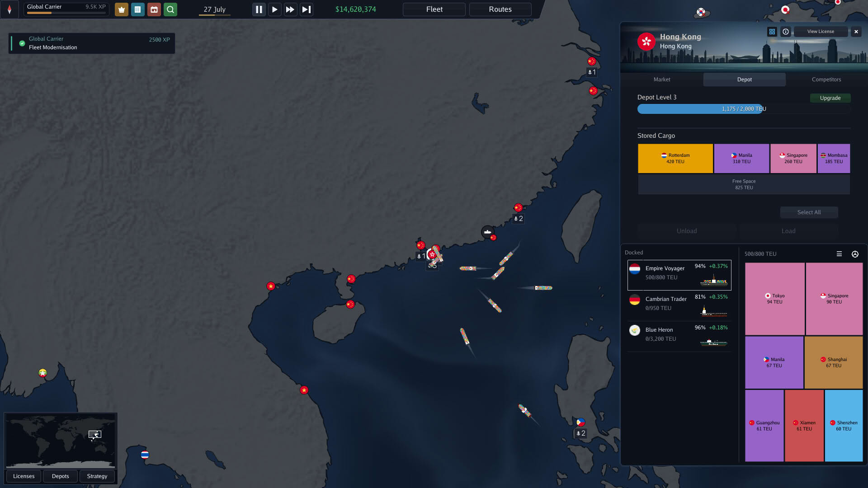
Task: Switch ship cargo to list view
Action: pyautogui.click(x=839, y=254)
